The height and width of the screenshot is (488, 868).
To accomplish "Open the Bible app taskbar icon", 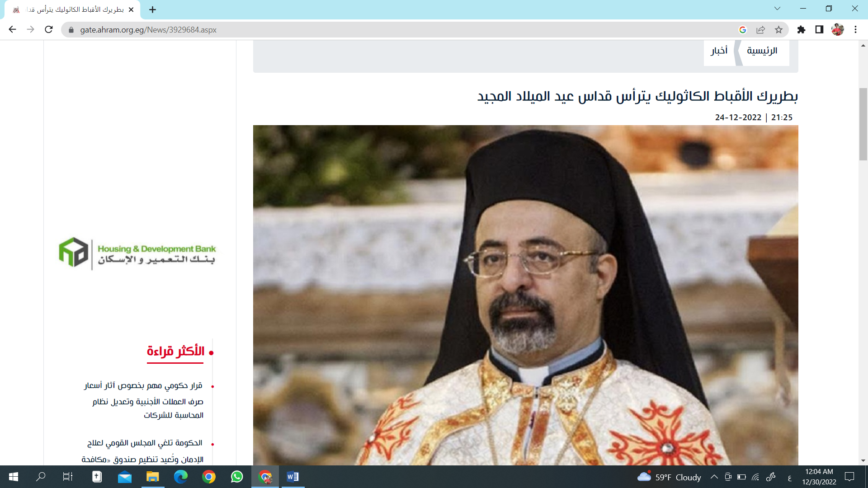I will click(x=97, y=477).
